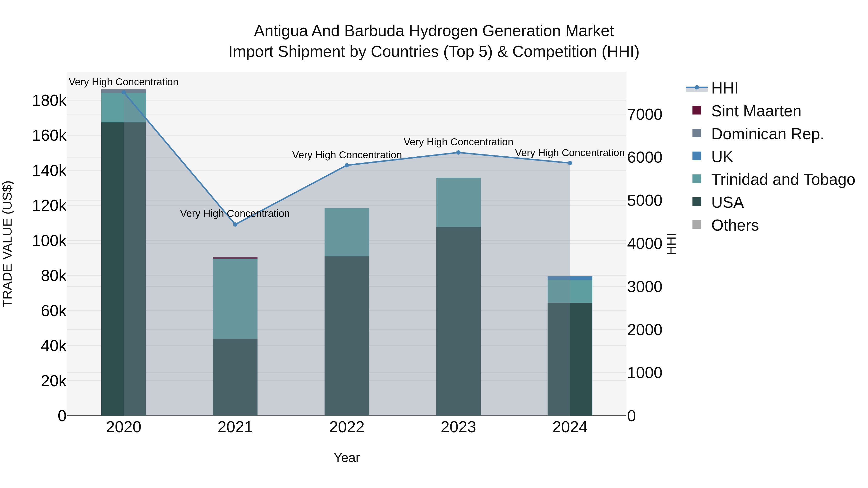Click the Very High Concentration label near 2022
The height and width of the screenshot is (488, 868).
click(347, 155)
